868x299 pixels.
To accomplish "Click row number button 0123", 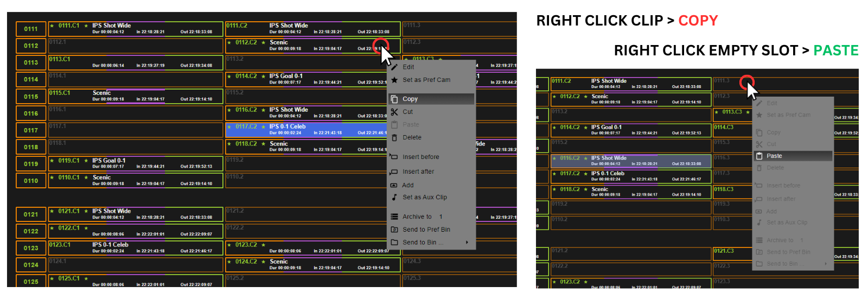I will (31, 248).
